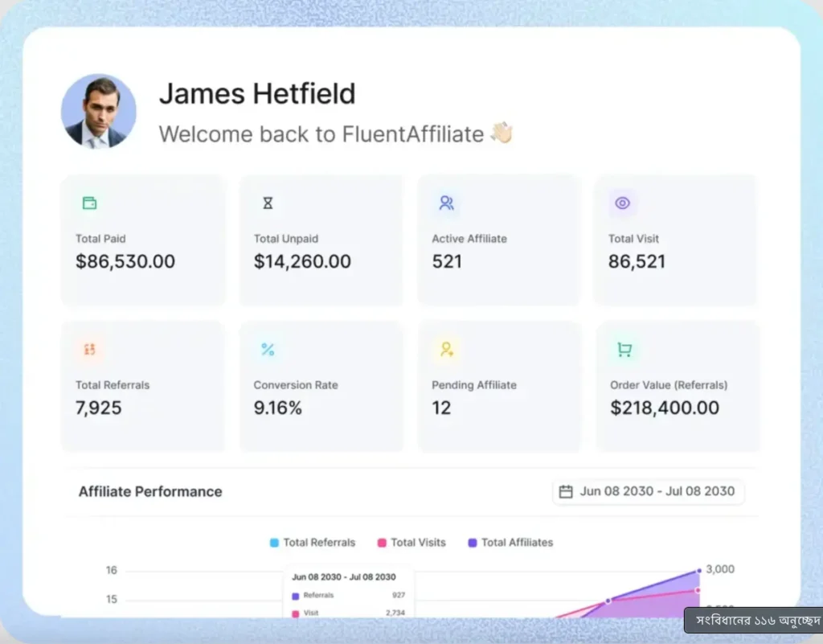Click the Total Paid card label
823x644 pixels.
100,239
